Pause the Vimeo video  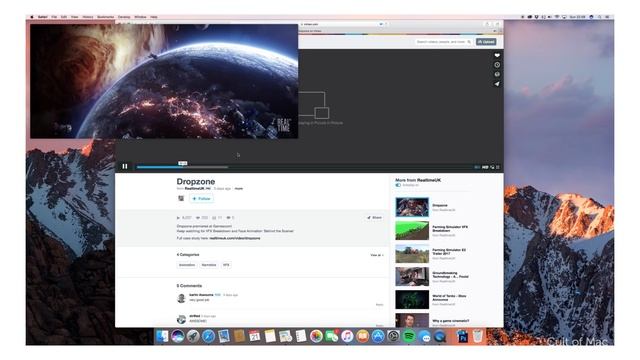point(125,166)
